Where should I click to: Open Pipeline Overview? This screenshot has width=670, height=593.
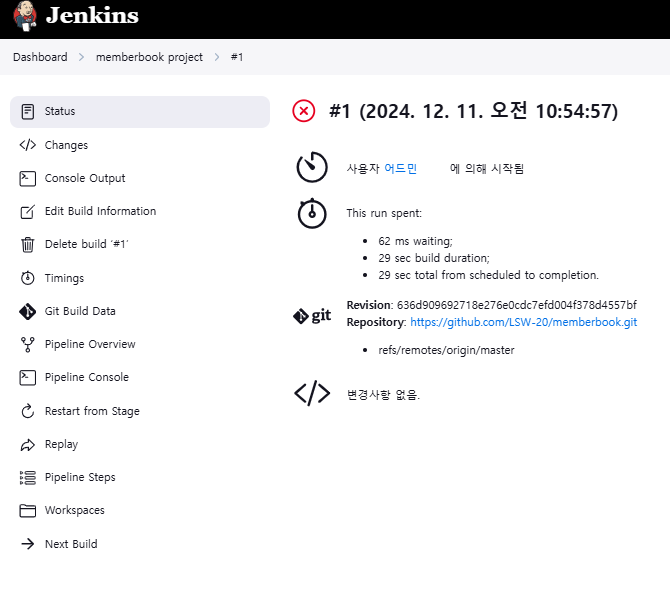pos(90,344)
